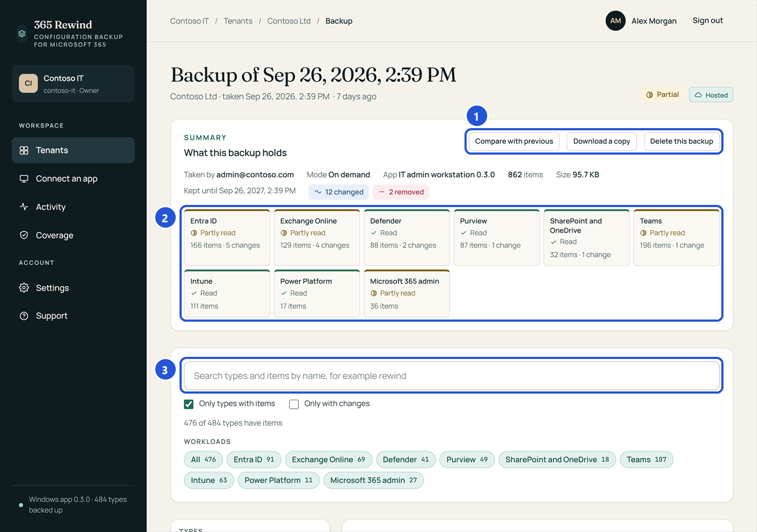Click the Partly read icon on Teams card
Screen dimensions: 757x532
643,233
